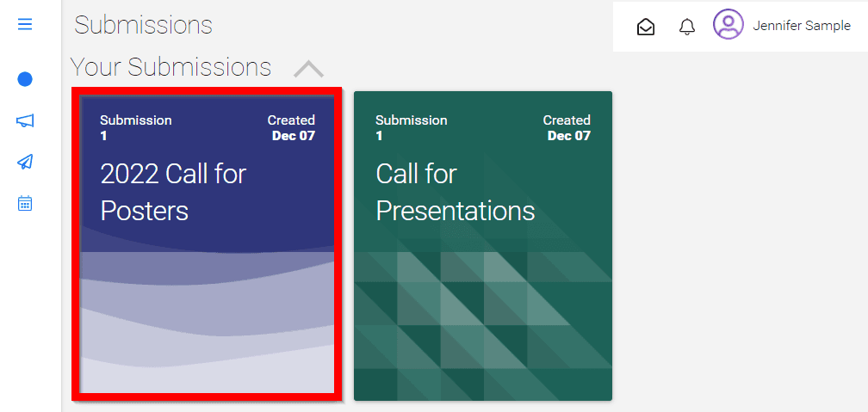Click the Your Submissions section heading
The width and height of the screenshot is (868, 412).
click(170, 67)
